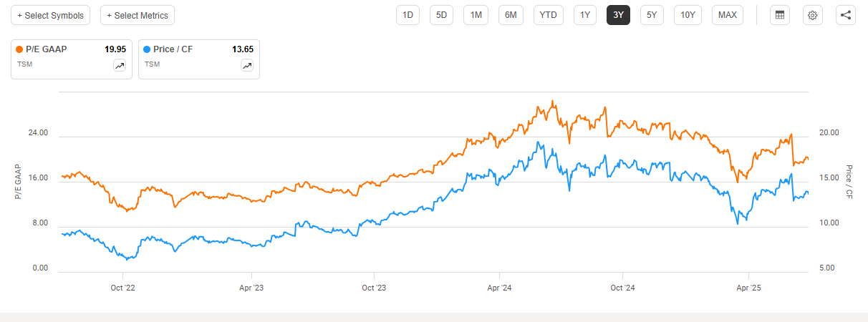Click the blue Price / CF color dot
This screenshot has height=322, width=868.
pyautogui.click(x=148, y=49)
